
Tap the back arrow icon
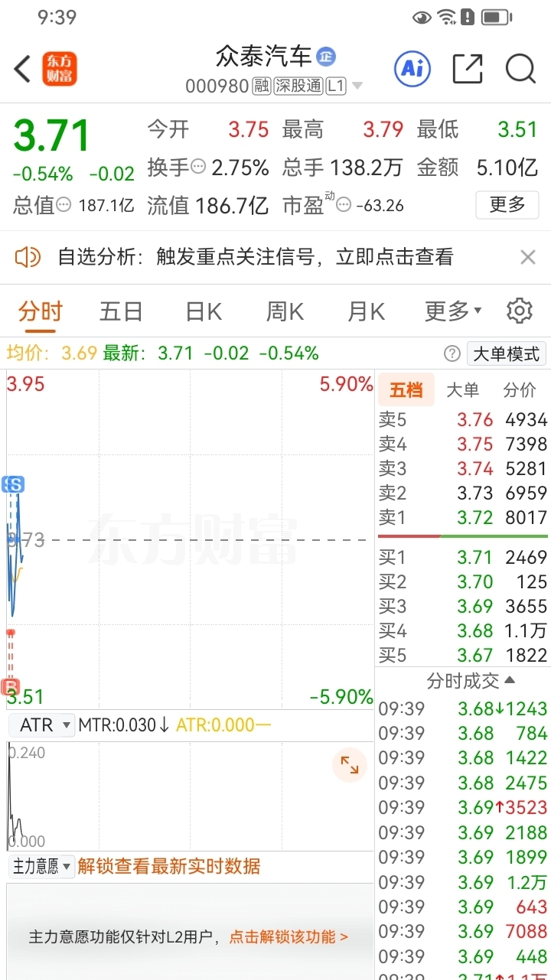coord(22,70)
